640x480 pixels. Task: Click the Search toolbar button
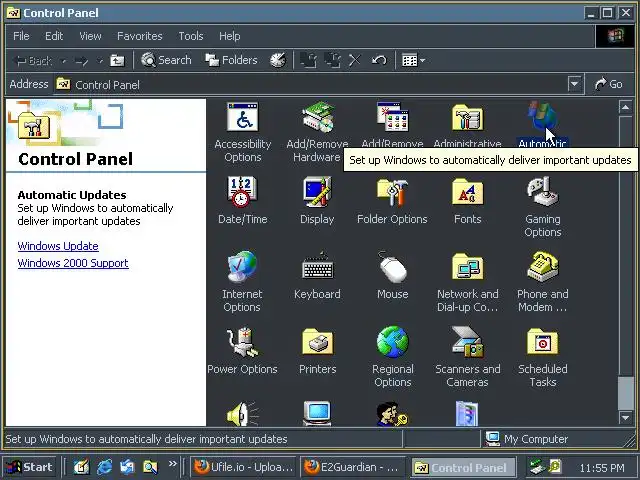pyautogui.click(x=166, y=60)
